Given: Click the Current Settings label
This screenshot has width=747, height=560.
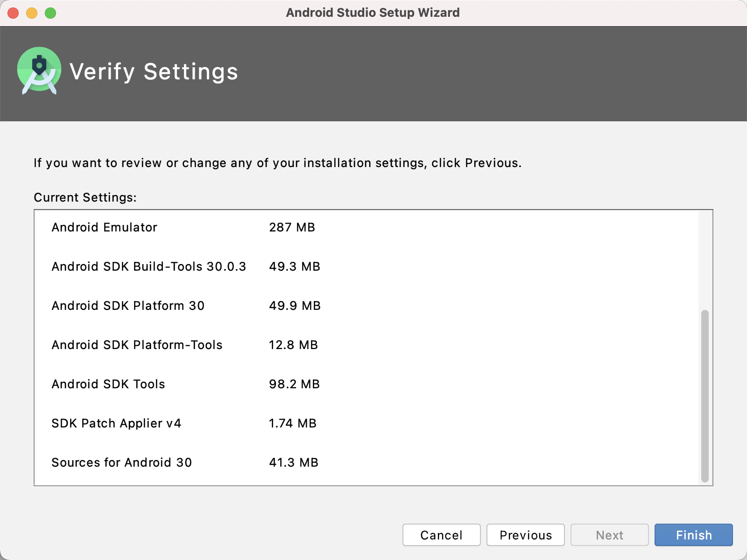Looking at the screenshot, I should pos(85,197).
